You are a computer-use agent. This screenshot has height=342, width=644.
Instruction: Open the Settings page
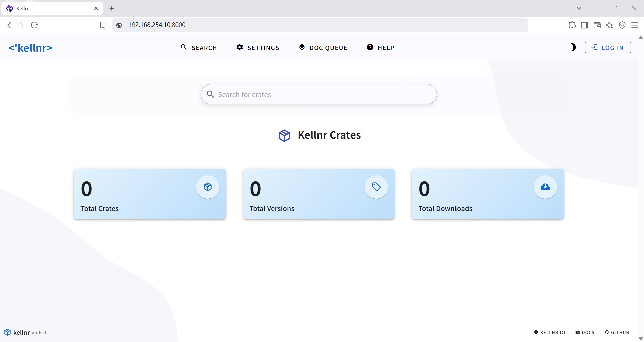(258, 48)
